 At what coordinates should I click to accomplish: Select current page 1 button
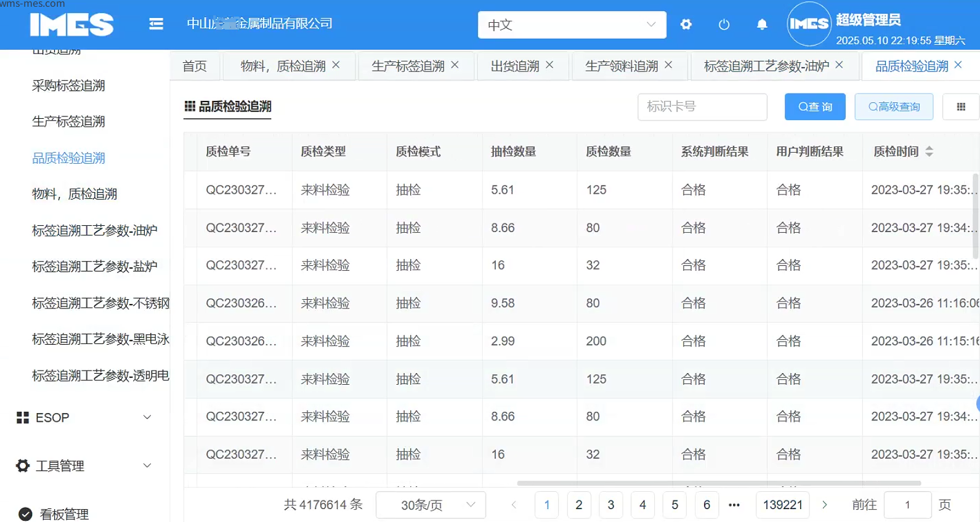click(x=547, y=505)
